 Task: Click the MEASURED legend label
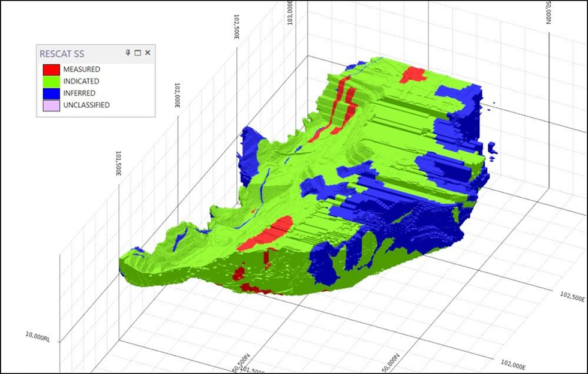pos(81,70)
